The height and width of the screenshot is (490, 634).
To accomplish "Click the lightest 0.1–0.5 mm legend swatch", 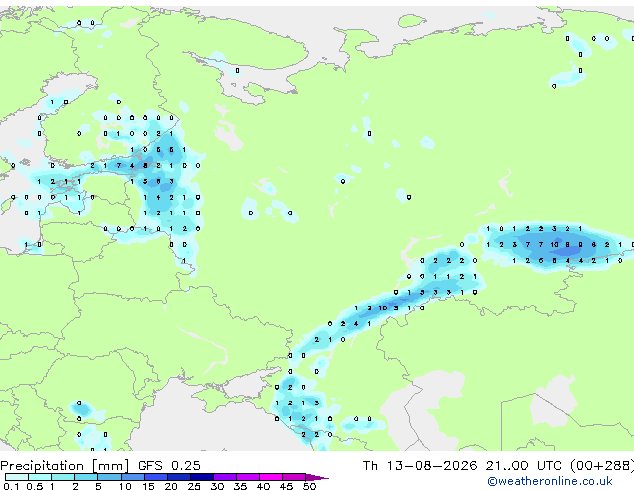I will (x=17, y=477).
